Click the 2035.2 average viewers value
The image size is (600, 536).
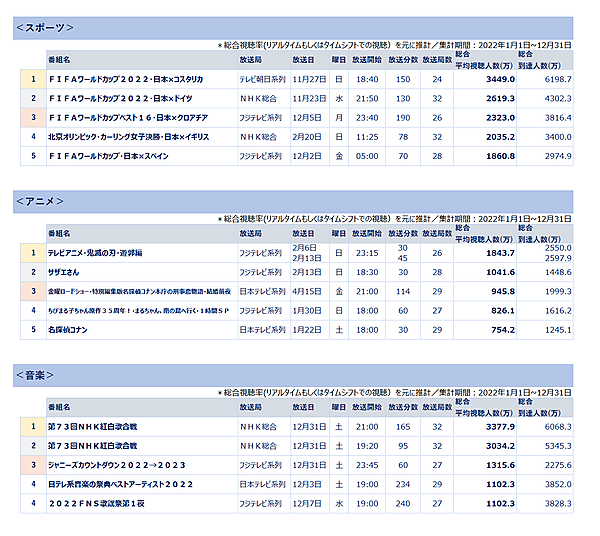point(501,137)
